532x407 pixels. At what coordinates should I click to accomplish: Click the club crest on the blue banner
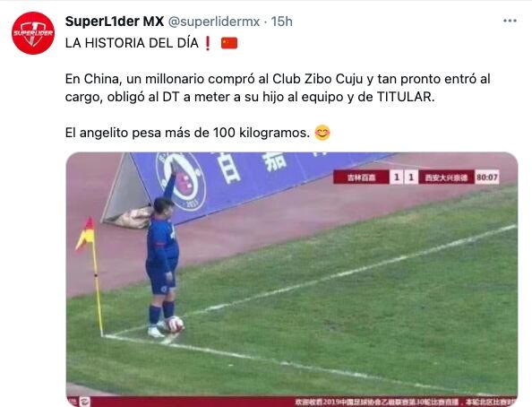(x=180, y=181)
